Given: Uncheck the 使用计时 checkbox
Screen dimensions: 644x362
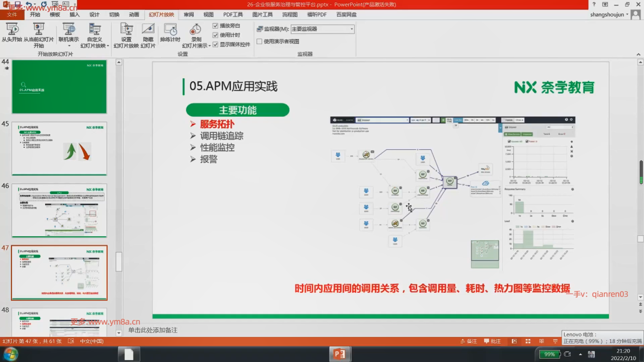Looking at the screenshot, I should (x=215, y=35).
